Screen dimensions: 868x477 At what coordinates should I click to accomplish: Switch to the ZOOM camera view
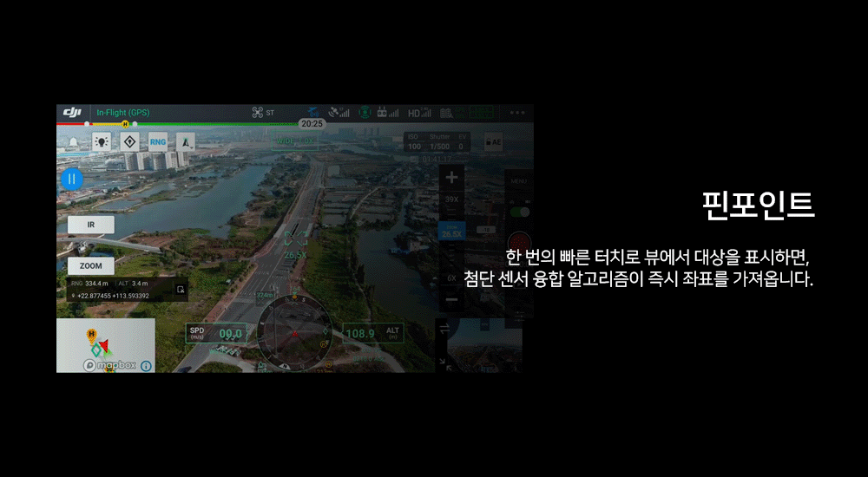(x=91, y=265)
